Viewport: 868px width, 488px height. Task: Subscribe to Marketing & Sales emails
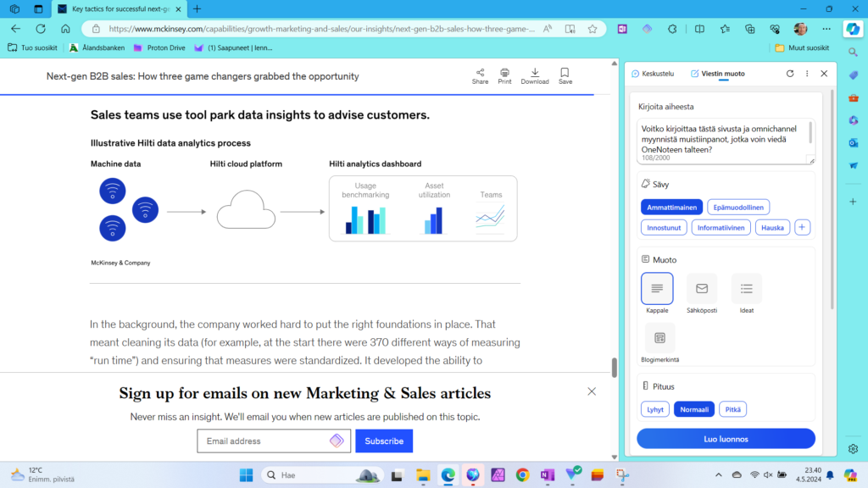(384, 441)
